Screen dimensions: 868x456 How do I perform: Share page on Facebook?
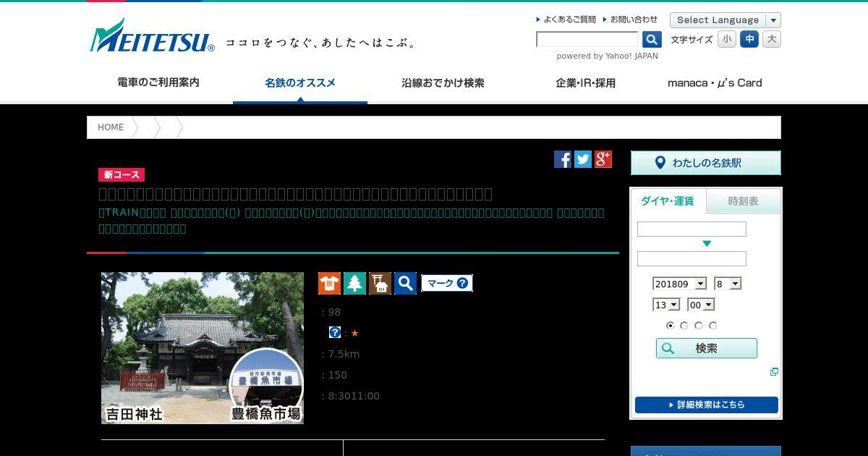(x=563, y=159)
